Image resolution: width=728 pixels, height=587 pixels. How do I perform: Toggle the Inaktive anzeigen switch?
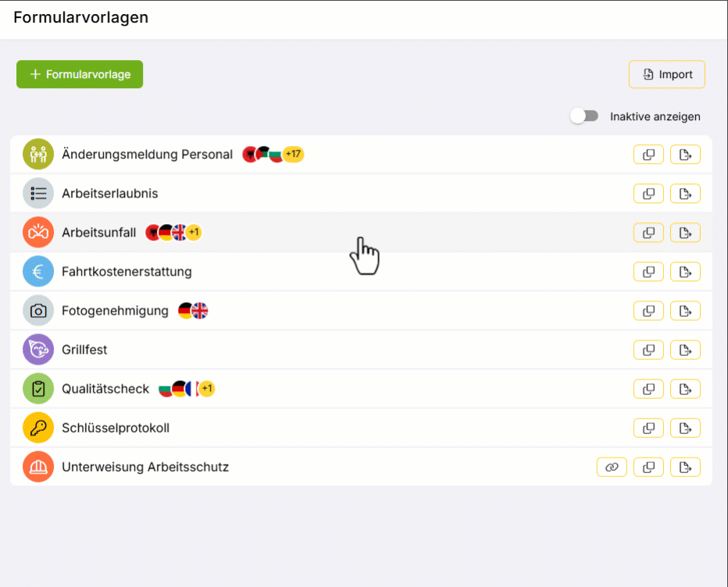click(x=584, y=116)
